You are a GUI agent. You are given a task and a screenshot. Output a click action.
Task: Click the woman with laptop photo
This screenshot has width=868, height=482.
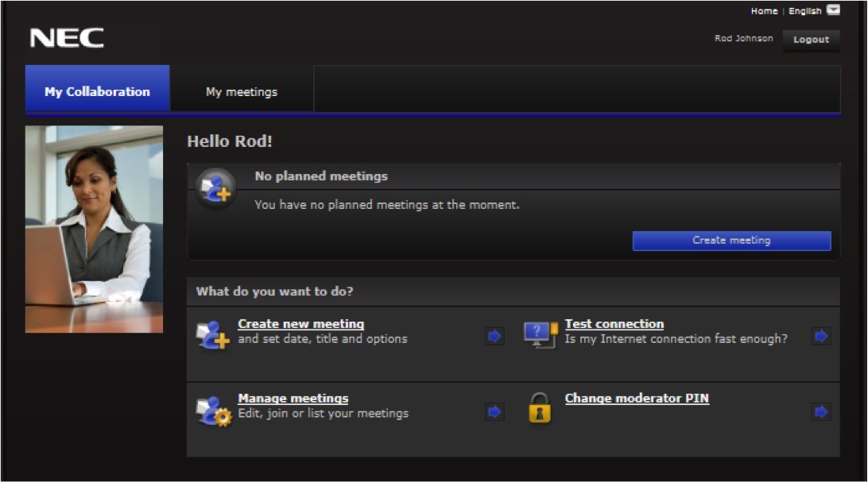(94, 229)
